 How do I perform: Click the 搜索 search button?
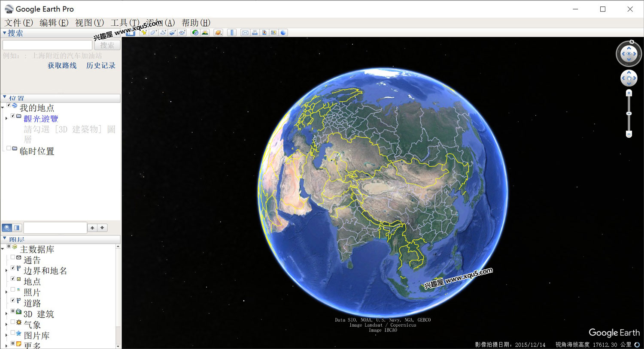pyautogui.click(x=107, y=45)
